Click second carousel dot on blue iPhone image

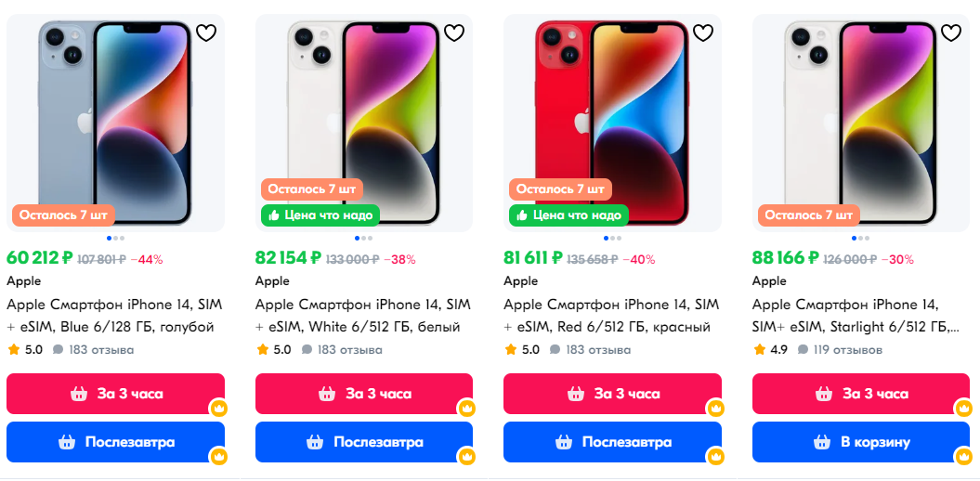[115, 238]
